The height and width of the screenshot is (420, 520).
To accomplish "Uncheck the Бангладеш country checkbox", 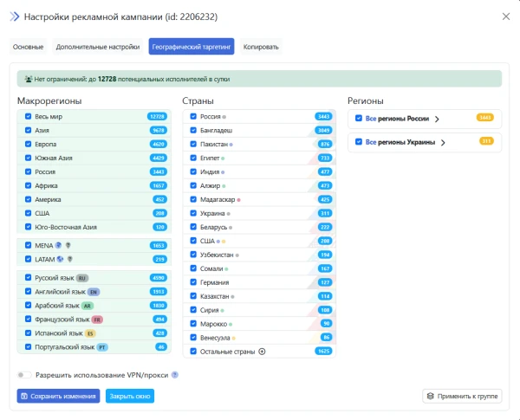I will [x=193, y=130].
